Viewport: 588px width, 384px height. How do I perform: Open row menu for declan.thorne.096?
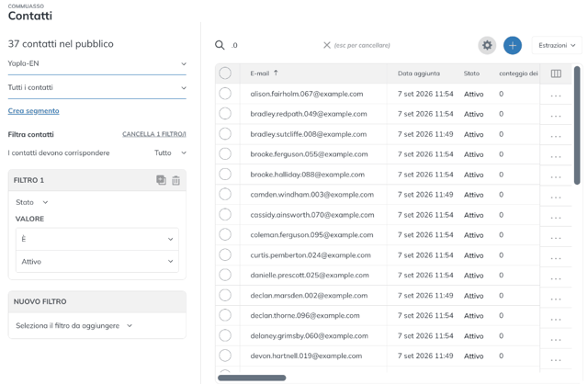(556, 319)
